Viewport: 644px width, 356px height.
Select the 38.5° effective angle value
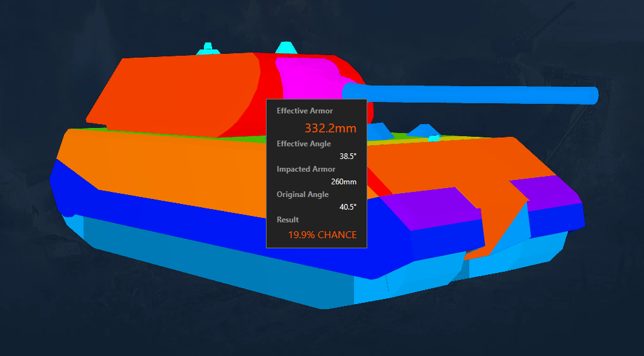coord(348,156)
